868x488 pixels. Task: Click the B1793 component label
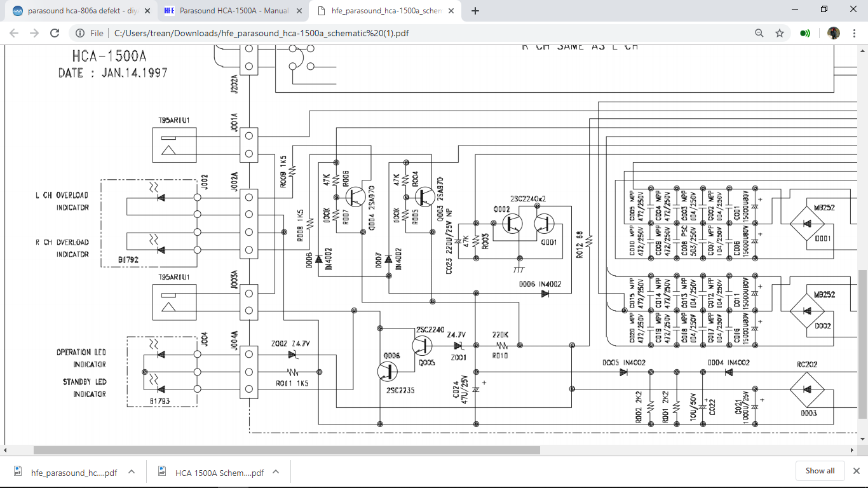(160, 402)
